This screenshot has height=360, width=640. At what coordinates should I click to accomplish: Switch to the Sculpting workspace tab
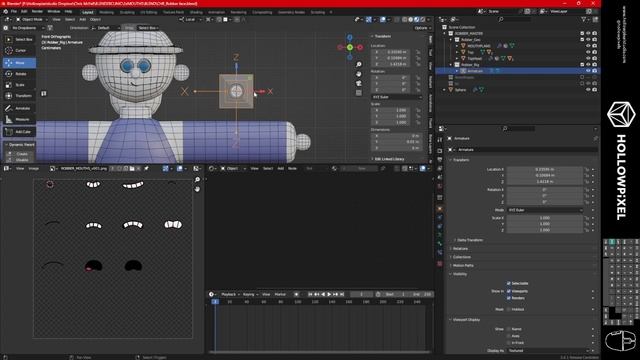[127, 12]
